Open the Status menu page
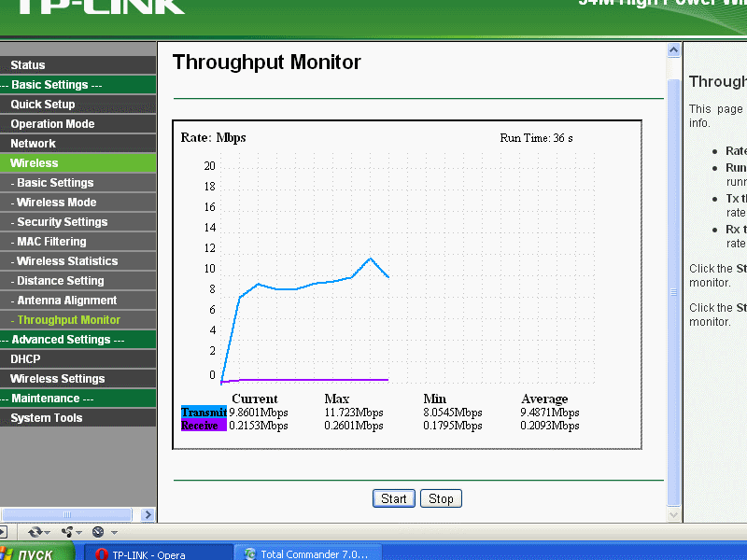Viewport: 747px width, 560px height. click(x=78, y=65)
